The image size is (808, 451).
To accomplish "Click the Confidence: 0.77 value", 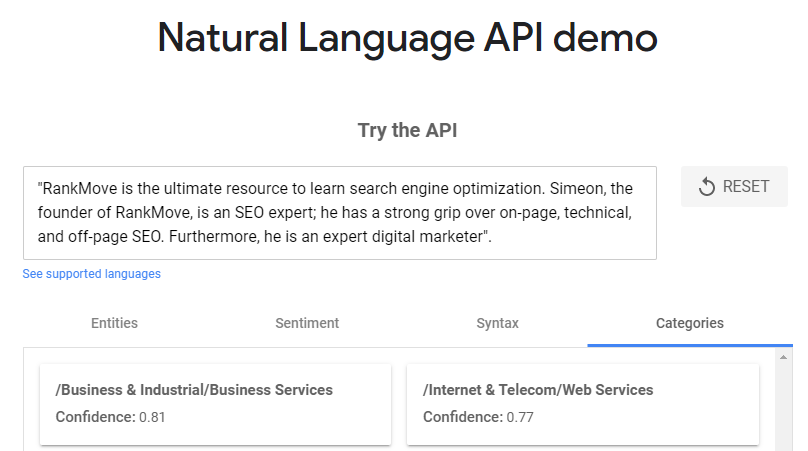I will click(478, 417).
